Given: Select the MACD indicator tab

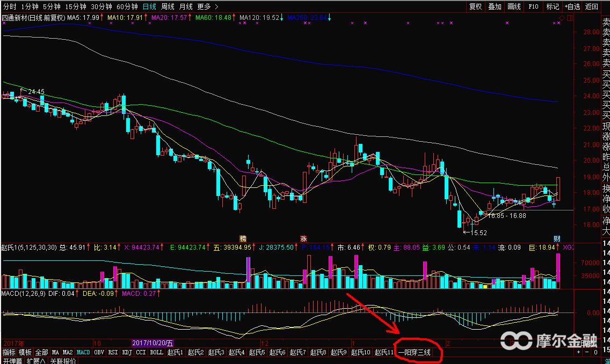Looking at the screenshot, I should (x=83, y=352).
